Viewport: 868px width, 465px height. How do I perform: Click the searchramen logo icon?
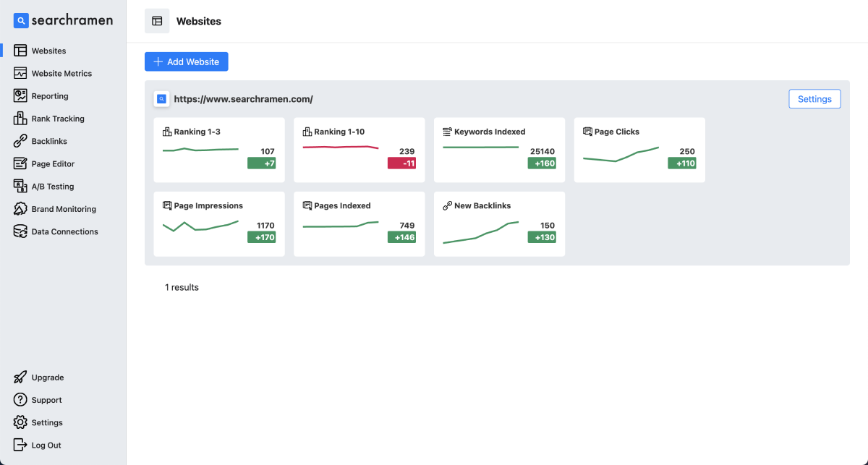(21, 21)
